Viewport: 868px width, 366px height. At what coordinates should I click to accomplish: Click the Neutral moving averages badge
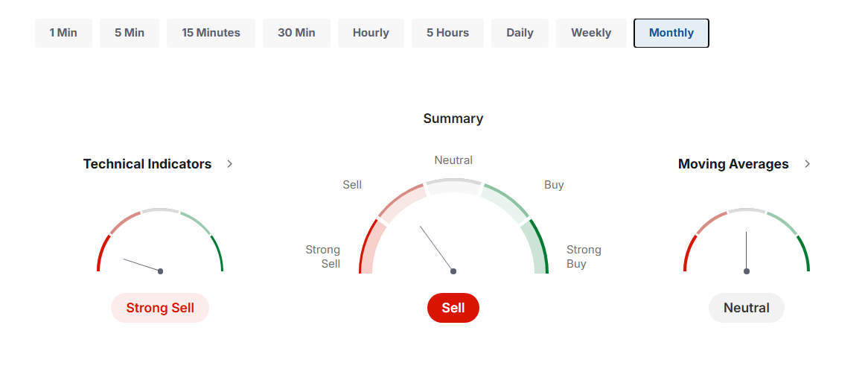pyautogui.click(x=746, y=308)
